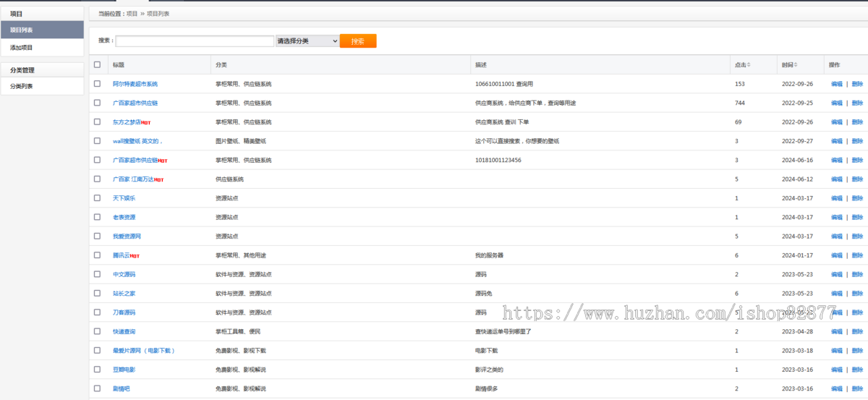868x400 pixels.
Task: Open the 中文源码 title link
Action: click(x=124, y=274)
